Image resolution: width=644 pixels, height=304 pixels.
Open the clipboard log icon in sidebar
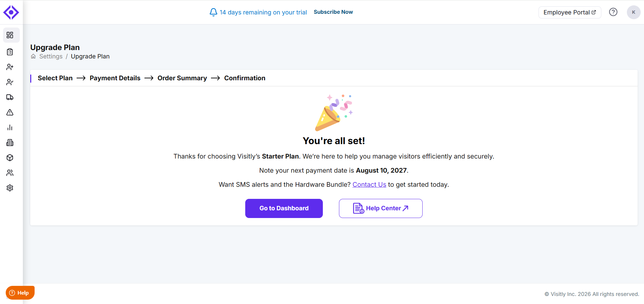pos(10,52)
